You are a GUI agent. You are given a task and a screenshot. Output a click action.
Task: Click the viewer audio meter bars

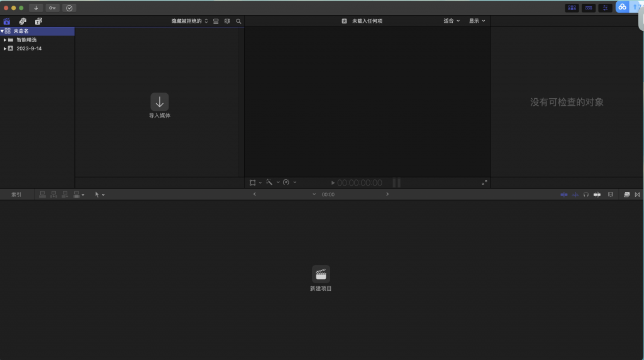point(397,183)
